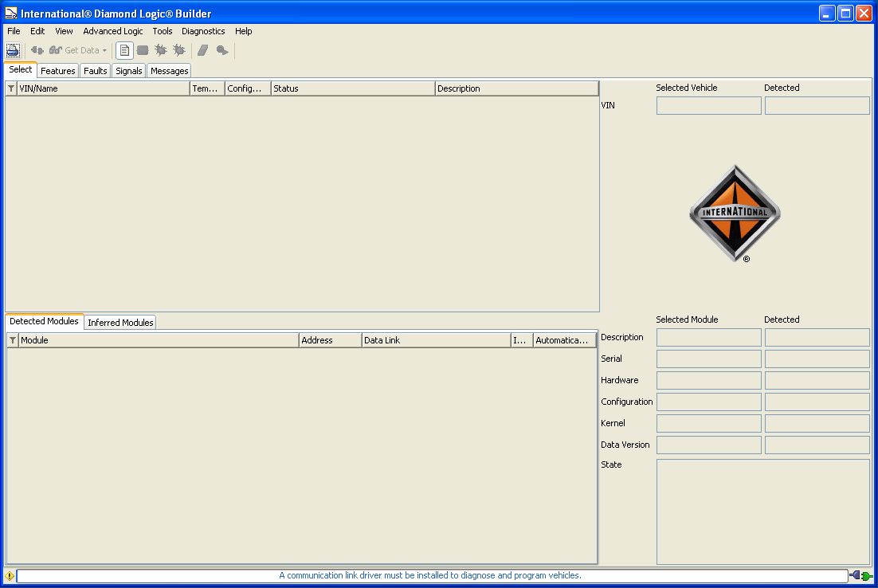
Task: Click the Address column header
Action: pos(331,340)
